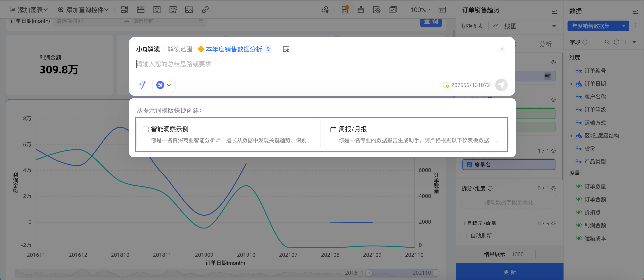Screen dimensions: 644x280
Task: Click the magic wand prompt icon
Action: click(142, 85)
